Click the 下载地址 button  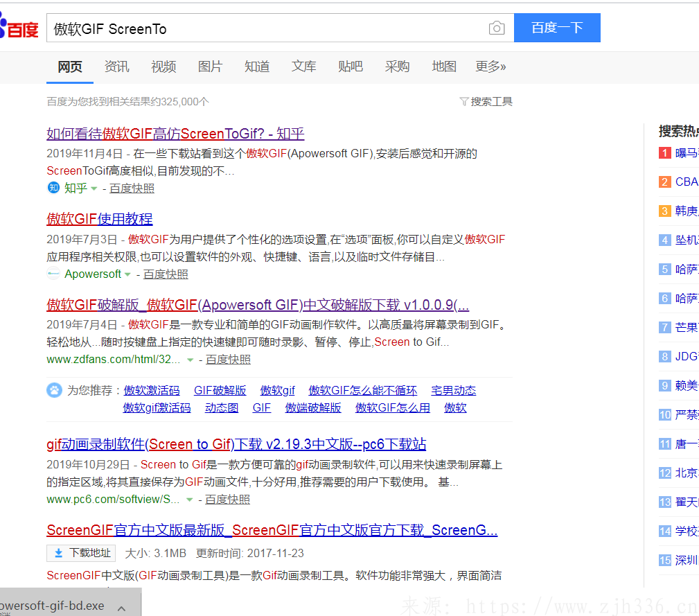[81, 553]
